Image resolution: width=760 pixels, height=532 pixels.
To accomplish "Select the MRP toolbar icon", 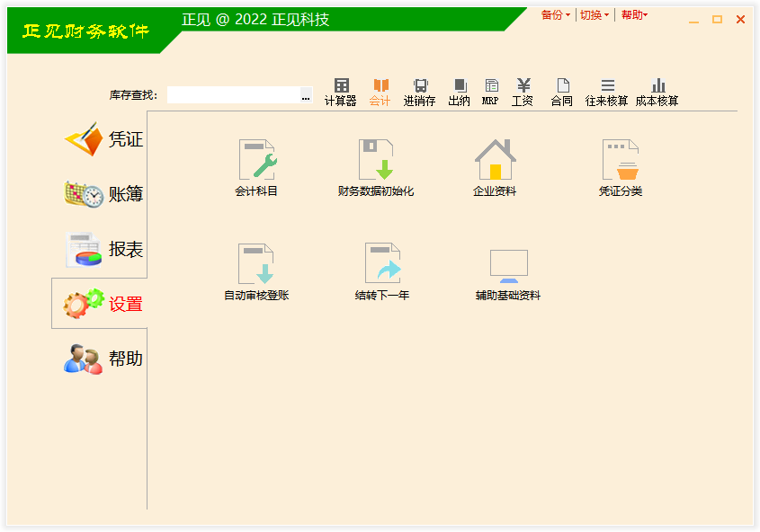I will coord(490,92).
